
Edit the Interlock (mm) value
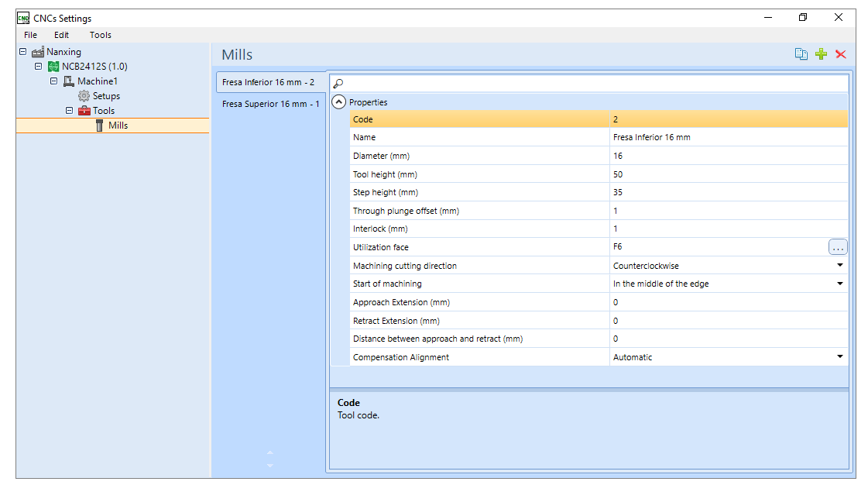click(729, 229)
